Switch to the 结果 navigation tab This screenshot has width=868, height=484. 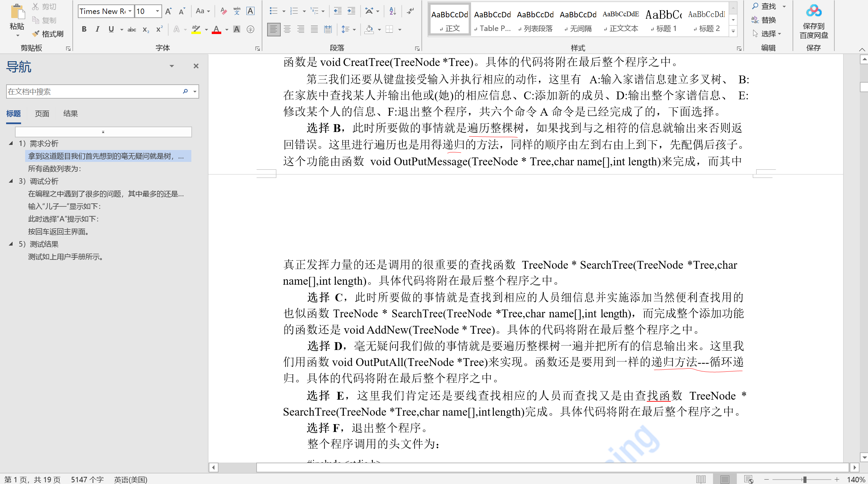[70, 114]
